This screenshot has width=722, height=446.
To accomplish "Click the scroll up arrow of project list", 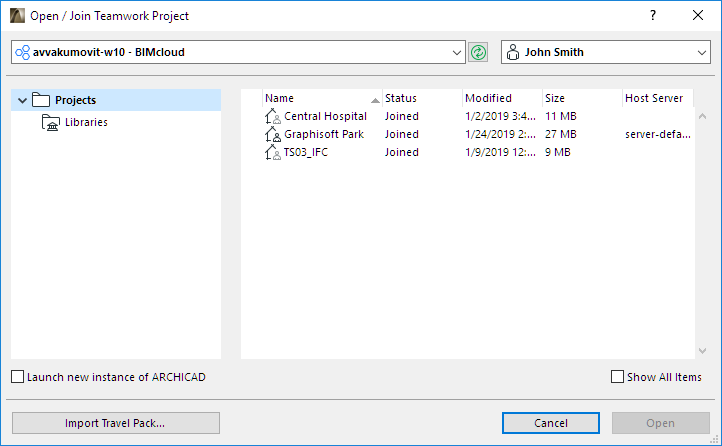I will pos(702,116).
